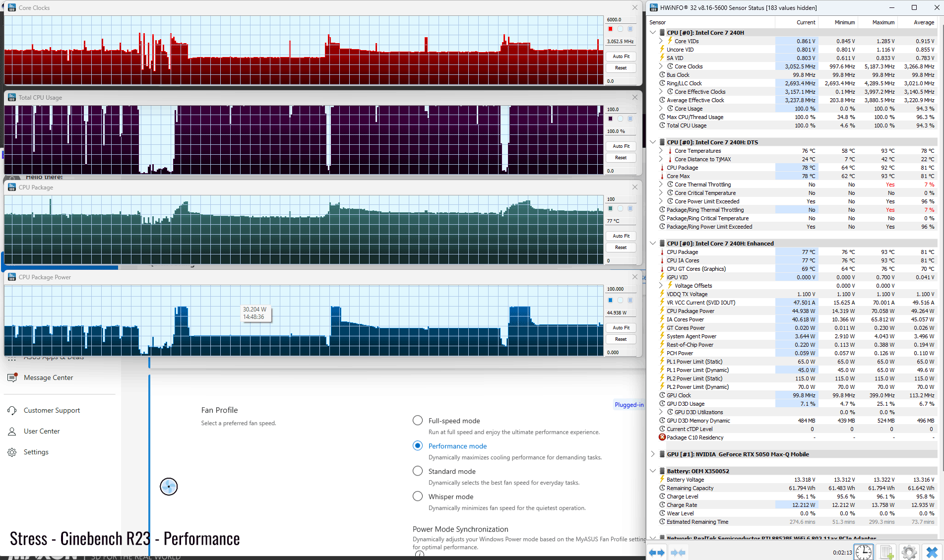Click the Average column header

pyautogui.click(x=917, y=22)
